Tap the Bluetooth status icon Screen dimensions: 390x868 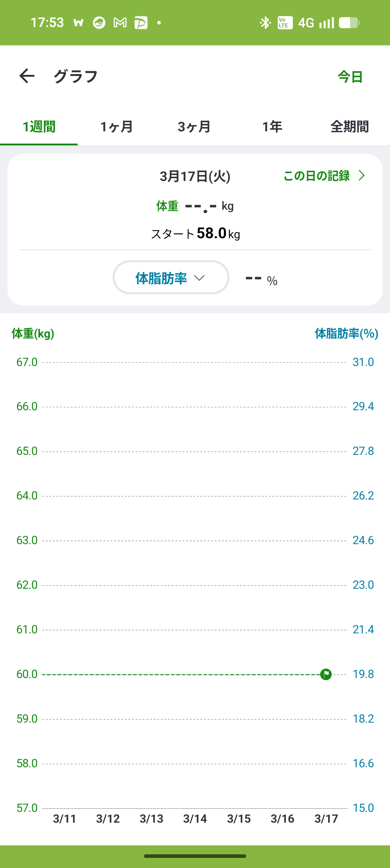point(265,23)
